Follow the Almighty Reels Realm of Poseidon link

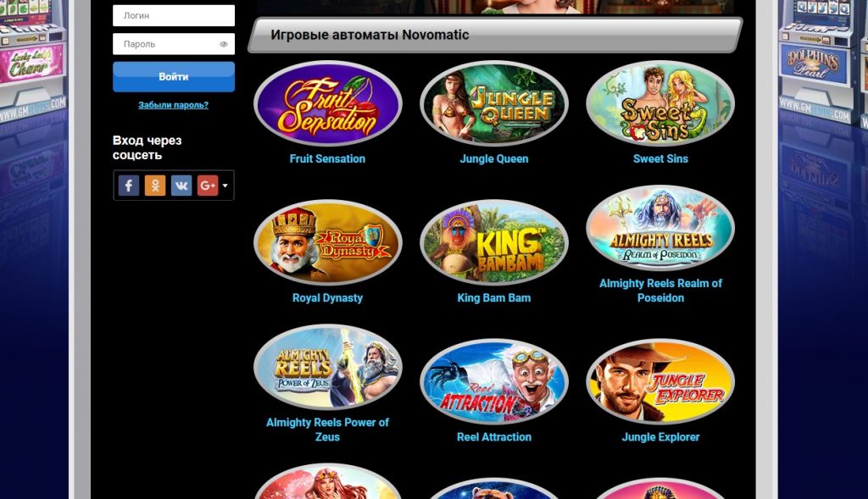660,291
